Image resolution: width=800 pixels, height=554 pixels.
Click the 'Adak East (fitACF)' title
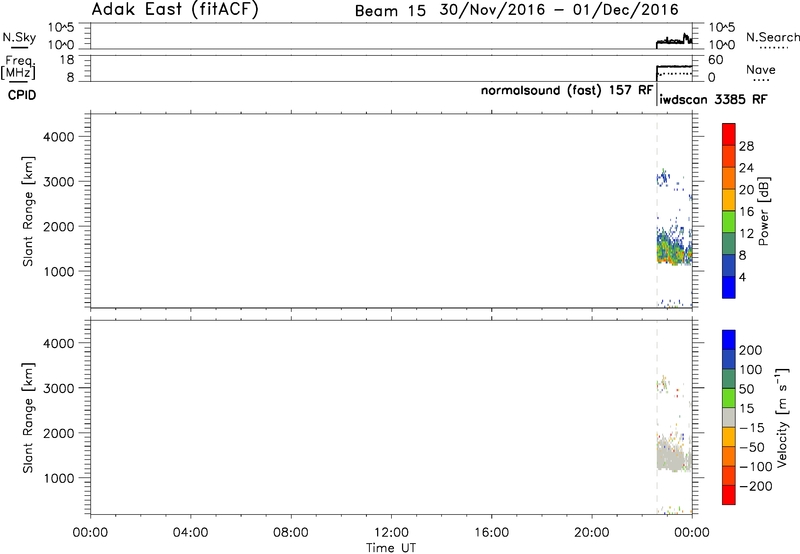tap(175, 10)
